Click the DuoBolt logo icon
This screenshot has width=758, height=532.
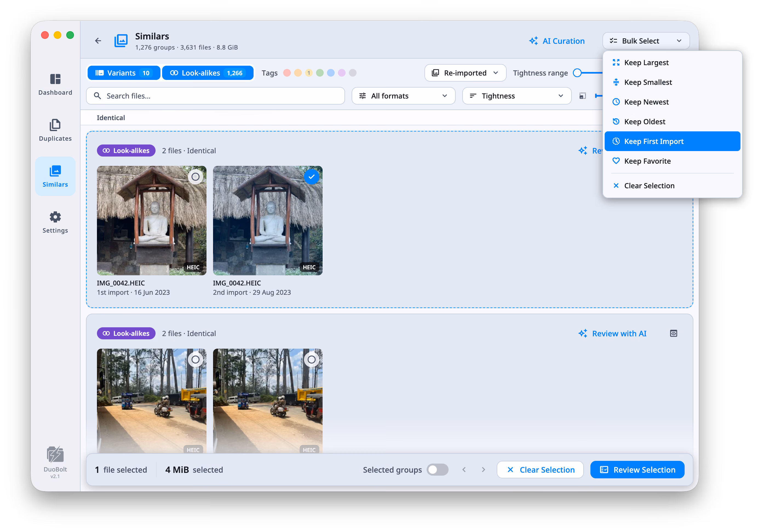click(55, 455)
